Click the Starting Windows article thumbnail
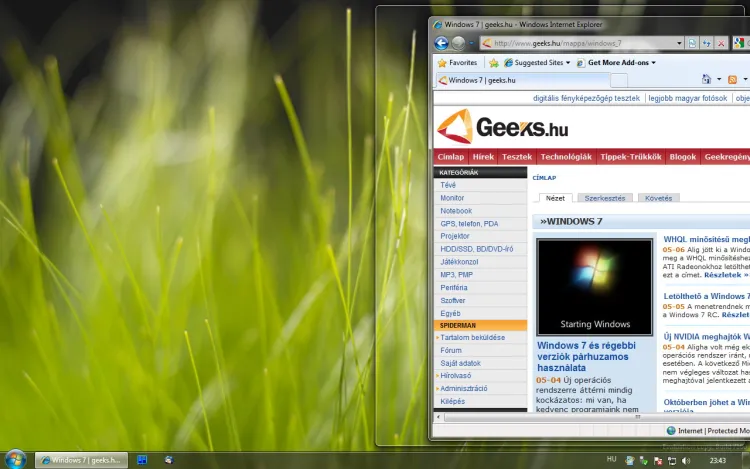 [595, 287]
